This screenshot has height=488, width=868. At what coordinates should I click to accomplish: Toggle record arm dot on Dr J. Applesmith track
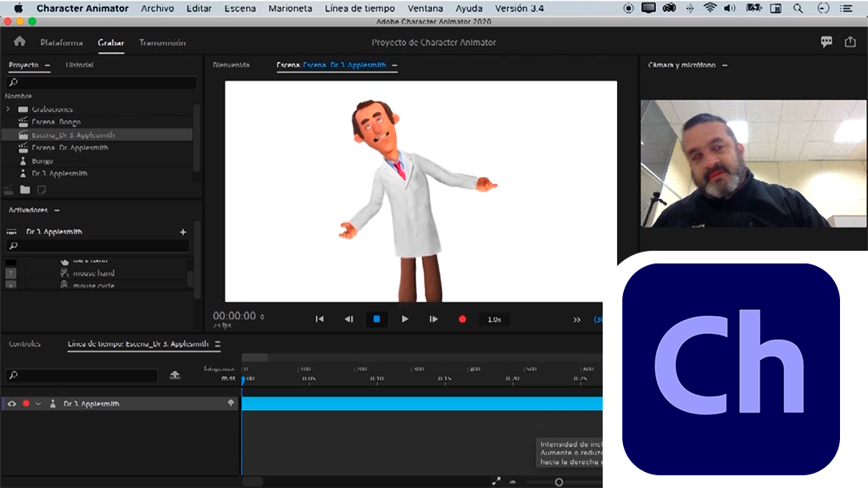26,404
